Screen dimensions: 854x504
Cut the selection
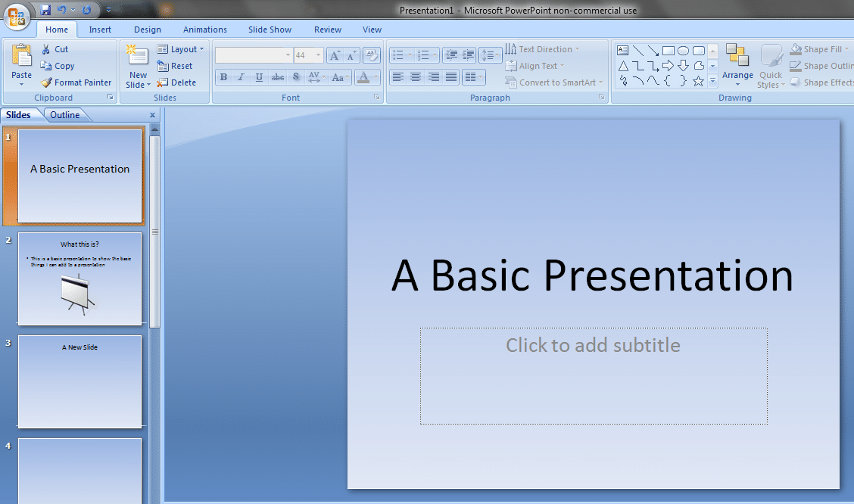pos(55,49)
